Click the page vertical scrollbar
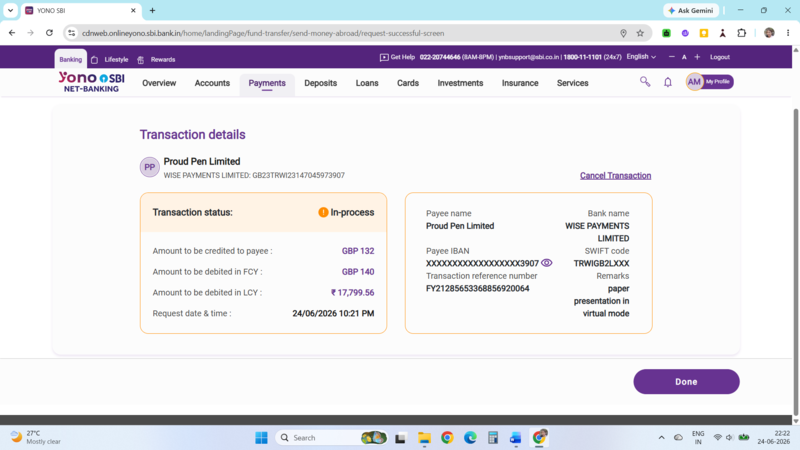Image resolution: width=800 pixels, height=450 pixels. (795, 260)
